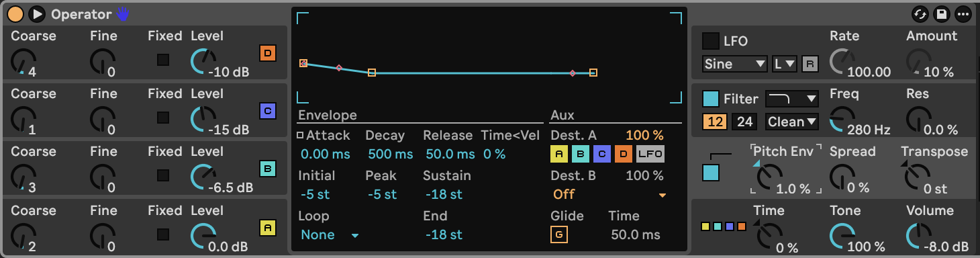Select oscillator B teal button
The image size is (980, 258).
coord(268,169)
